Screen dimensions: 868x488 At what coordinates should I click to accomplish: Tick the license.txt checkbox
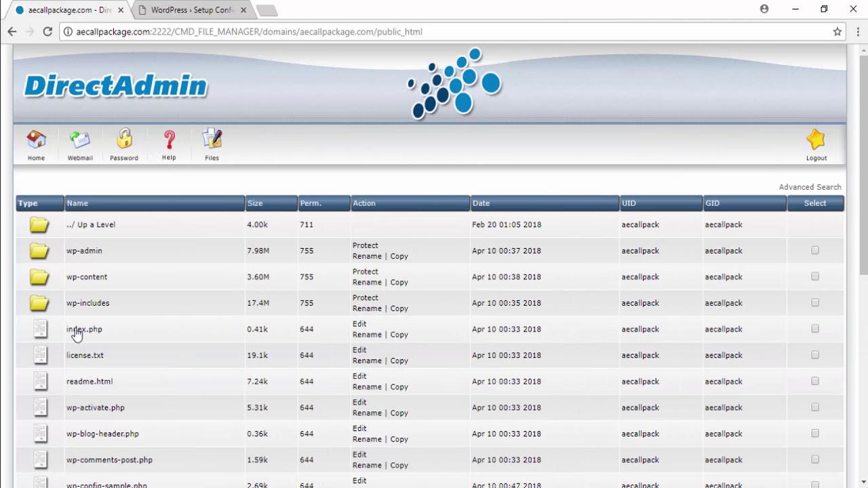pyautogui.click(x=815, y=355)
